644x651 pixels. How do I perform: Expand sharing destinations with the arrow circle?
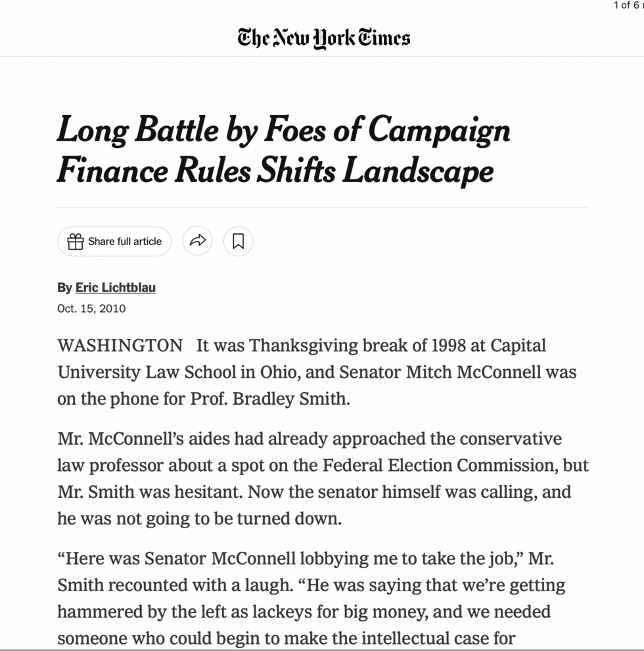tap(197, 241)
